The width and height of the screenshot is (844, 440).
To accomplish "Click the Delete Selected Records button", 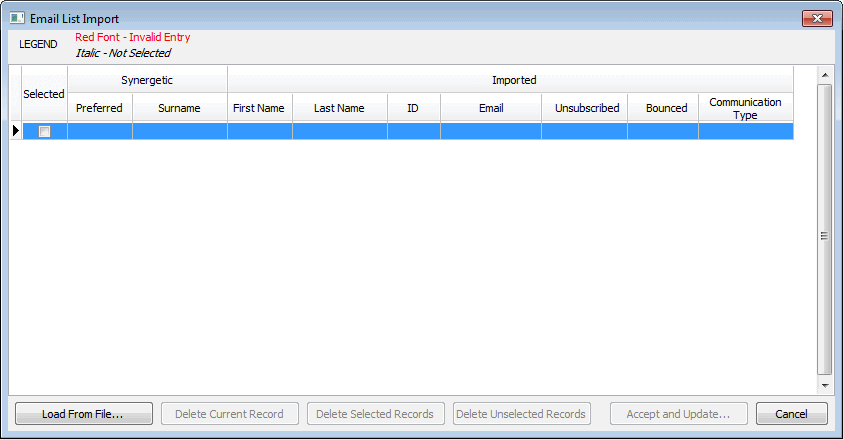I will pyautogui.click(x=375, y=414).
